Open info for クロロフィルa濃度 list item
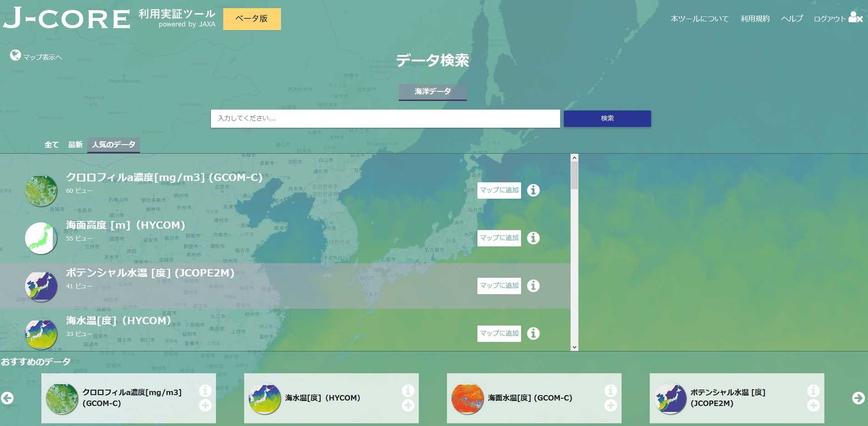This screenshot has height=426, width=868. [533, 190]
